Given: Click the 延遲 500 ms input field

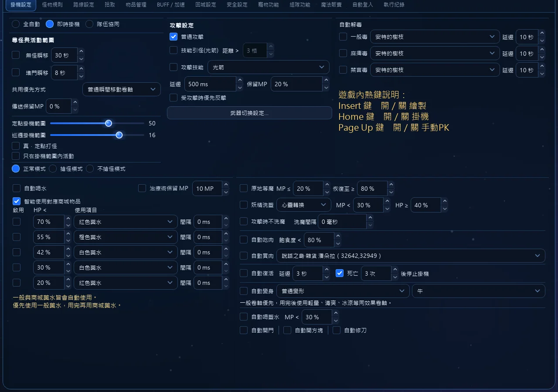Looking at the screenshot, I should (x=210, y=84).
